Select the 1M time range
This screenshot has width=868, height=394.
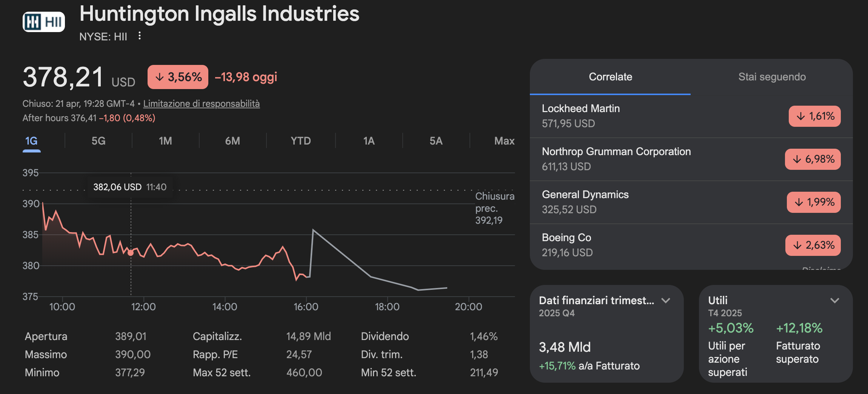click(x=165, y=141)
